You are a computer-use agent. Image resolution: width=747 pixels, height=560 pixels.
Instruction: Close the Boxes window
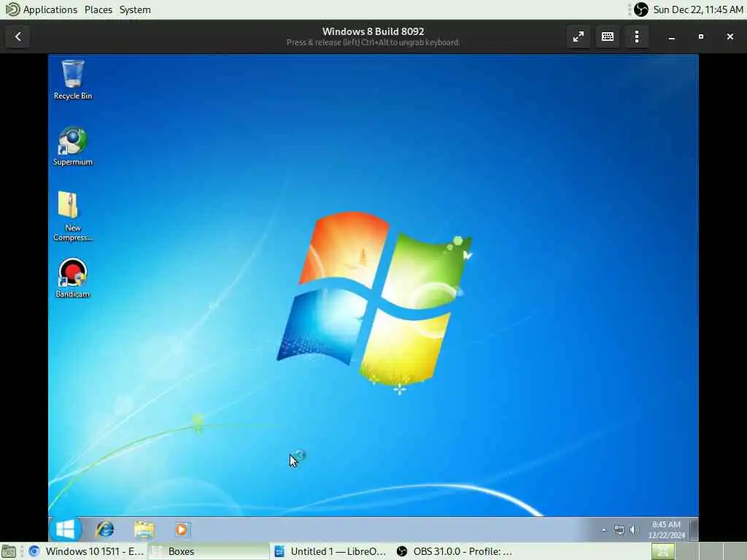tap(729, 36)
